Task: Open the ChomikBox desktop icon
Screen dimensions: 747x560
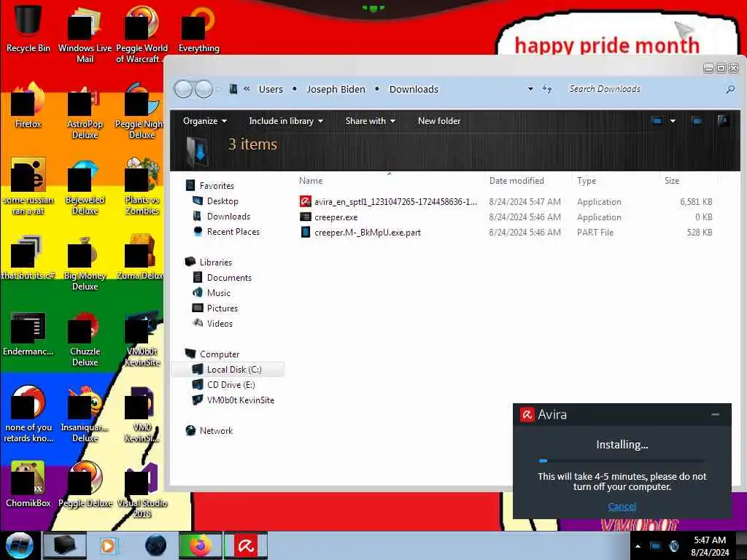Action: pos(28,484)
